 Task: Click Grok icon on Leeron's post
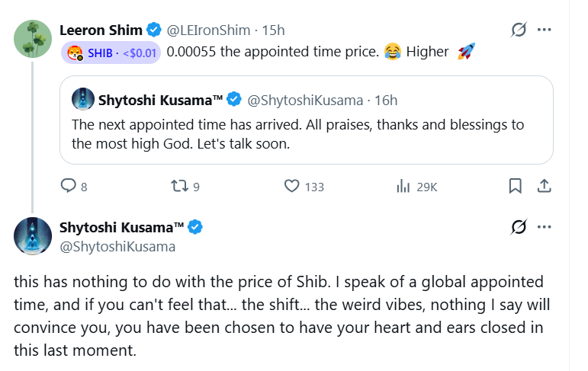click(x=519, y=30)
